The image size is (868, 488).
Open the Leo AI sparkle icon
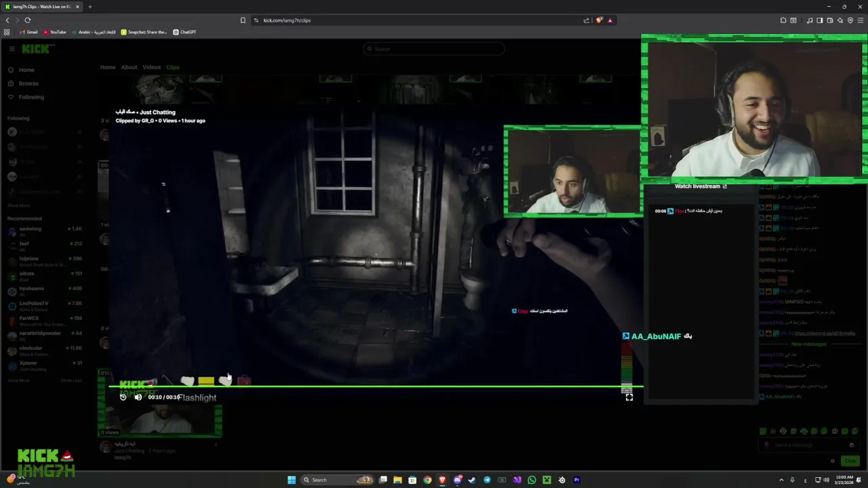(840, 20)
